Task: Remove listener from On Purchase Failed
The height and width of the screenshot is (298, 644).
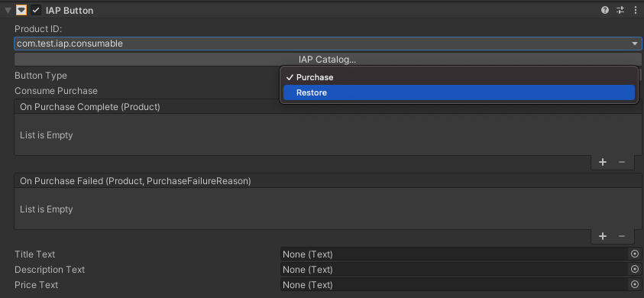Action: click(622, 236)
